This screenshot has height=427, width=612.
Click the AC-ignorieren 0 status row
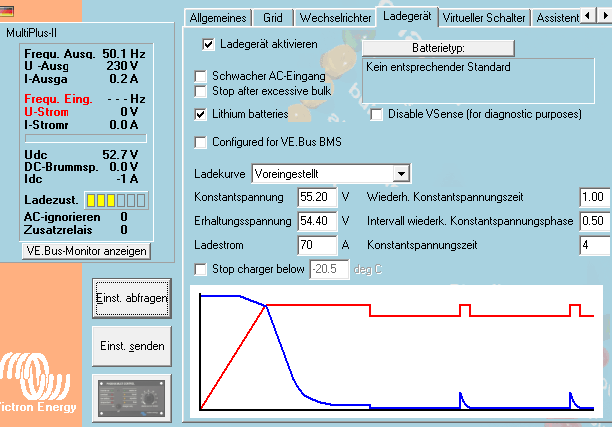(76, 217)
